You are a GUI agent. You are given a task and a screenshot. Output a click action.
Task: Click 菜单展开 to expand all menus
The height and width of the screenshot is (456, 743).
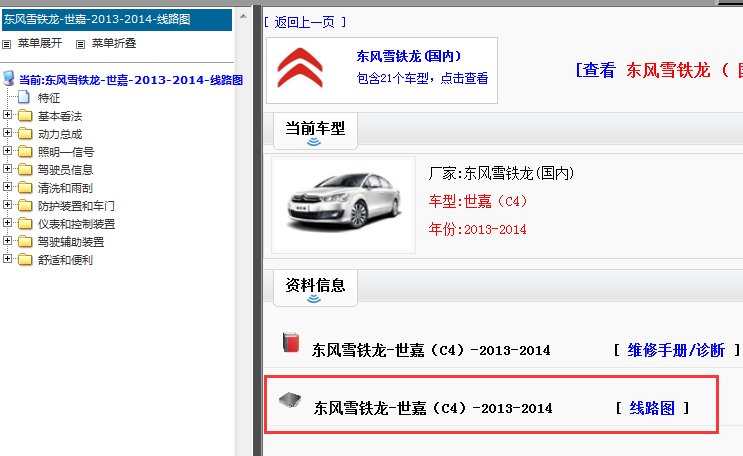(x=40, y=44)
